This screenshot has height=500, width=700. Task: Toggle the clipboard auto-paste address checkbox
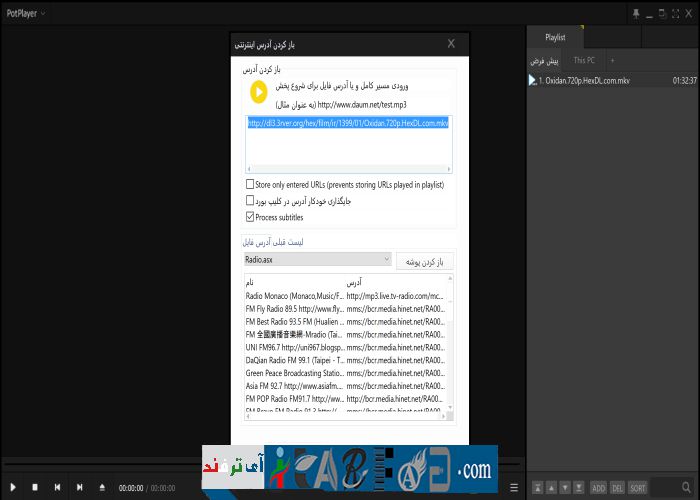coord(250,201)
